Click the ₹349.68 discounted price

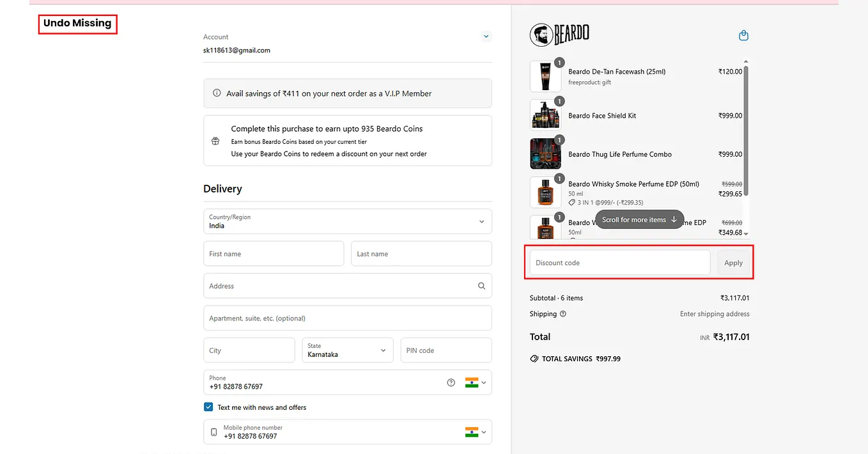click(731, 233)
